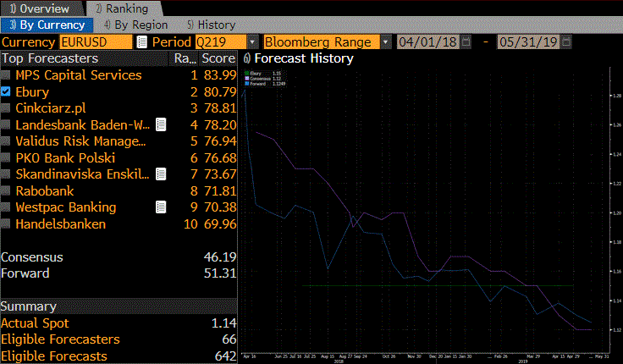Open the Overview tab
623x364 pixels.
(41, 8)
